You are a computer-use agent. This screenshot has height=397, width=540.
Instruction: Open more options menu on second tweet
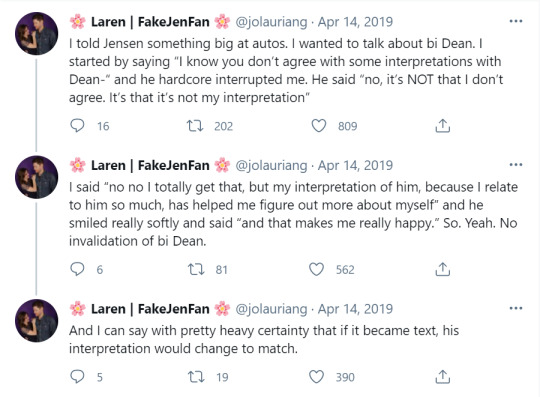pos(516,165)
